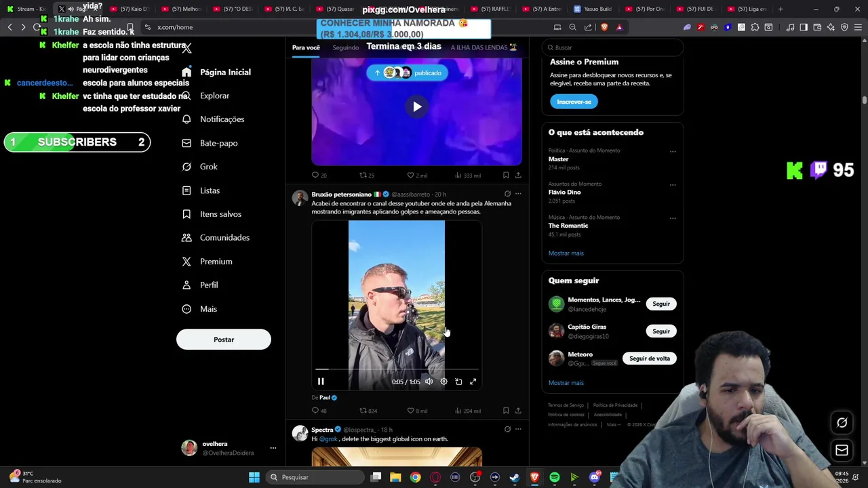
Task: Open video playback settings gear
Action: click(443, 382)
